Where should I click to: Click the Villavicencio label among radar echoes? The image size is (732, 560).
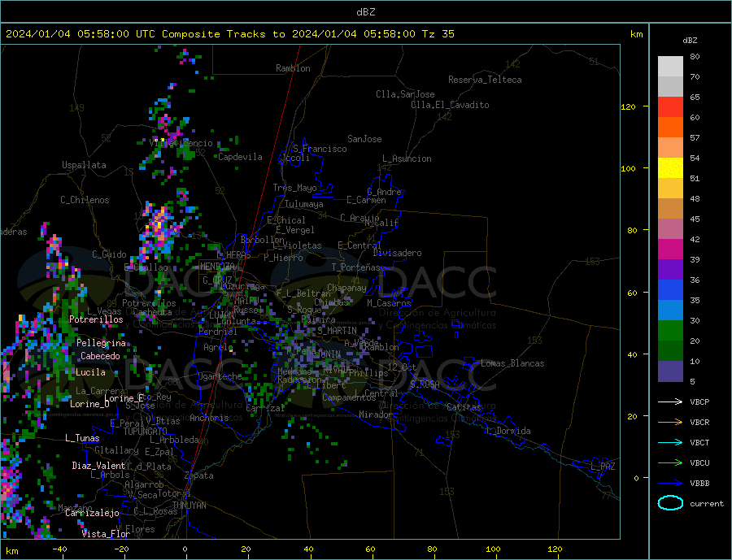coord(181,144)
